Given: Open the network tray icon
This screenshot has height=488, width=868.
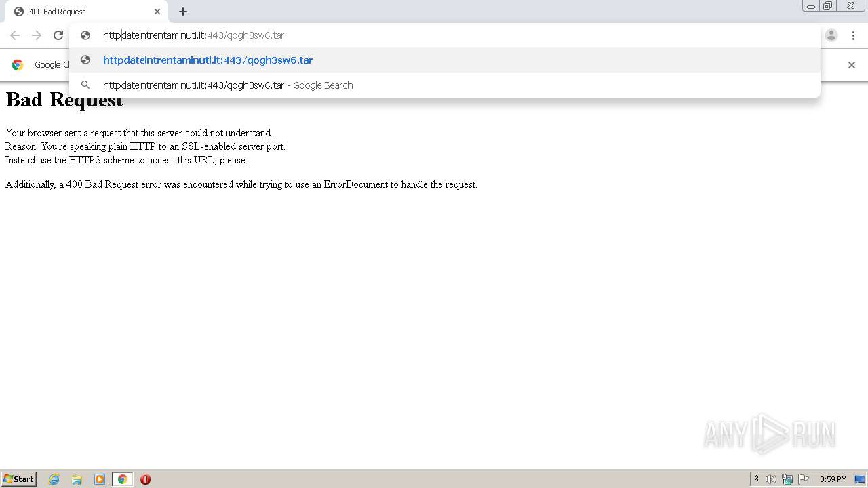Looking at the screenshot, I should [787, 479].
